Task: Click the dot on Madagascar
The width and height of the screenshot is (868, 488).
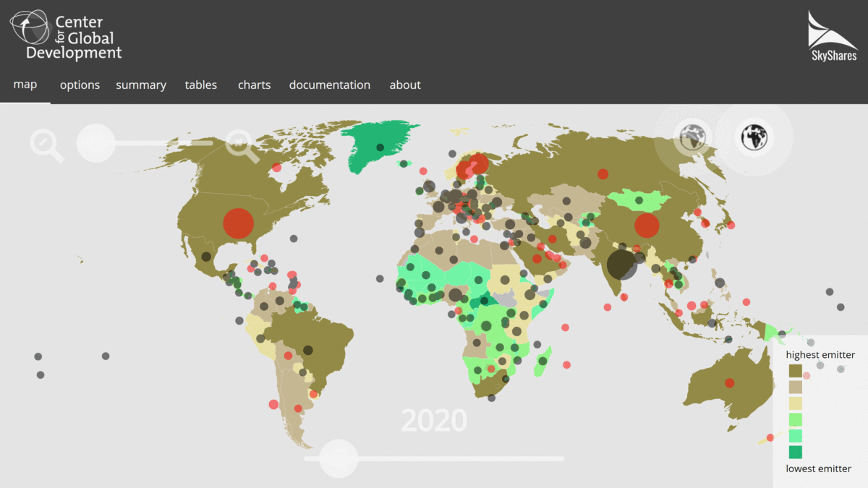Action: [x=542, y=361]
